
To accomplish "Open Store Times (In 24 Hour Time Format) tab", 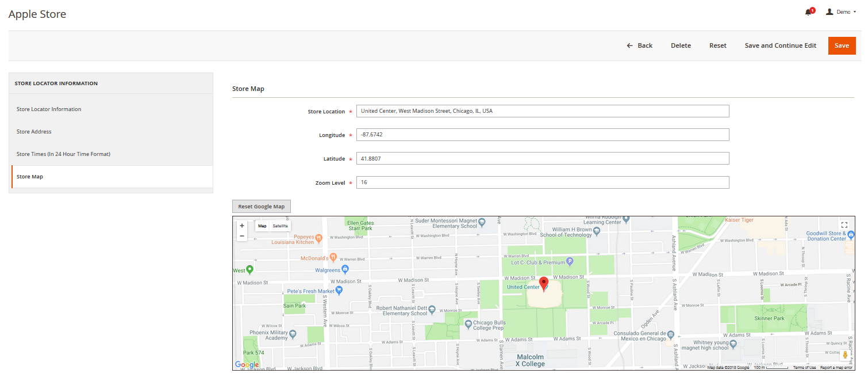I will click(63, 154).
